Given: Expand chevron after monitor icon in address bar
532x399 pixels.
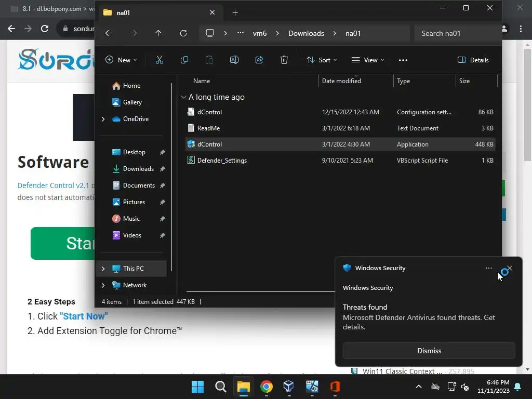Looking at the screenshot, I should click(x=225, y=33).
